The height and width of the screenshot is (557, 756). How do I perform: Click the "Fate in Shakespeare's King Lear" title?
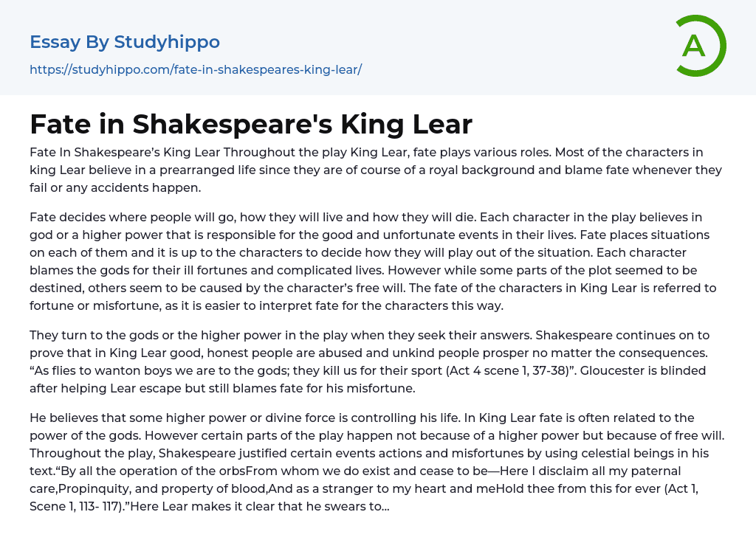pyautogui.click(x=251, y=124)
